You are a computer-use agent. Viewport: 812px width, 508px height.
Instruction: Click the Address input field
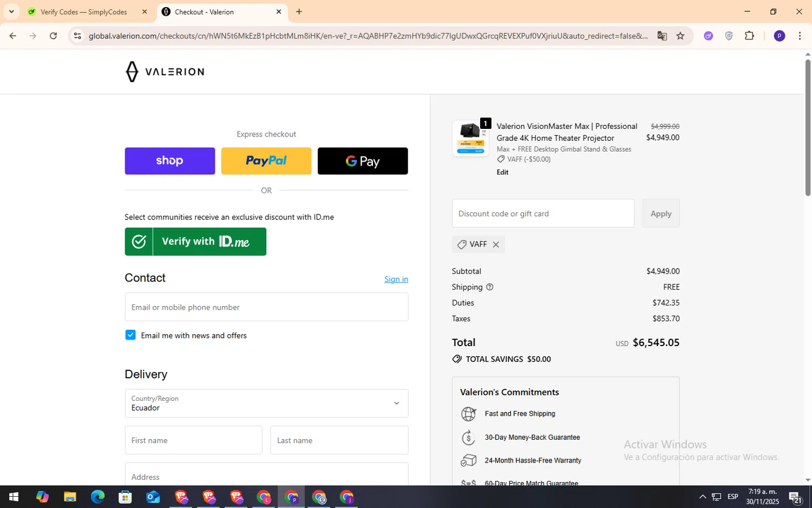coord(266,474)
